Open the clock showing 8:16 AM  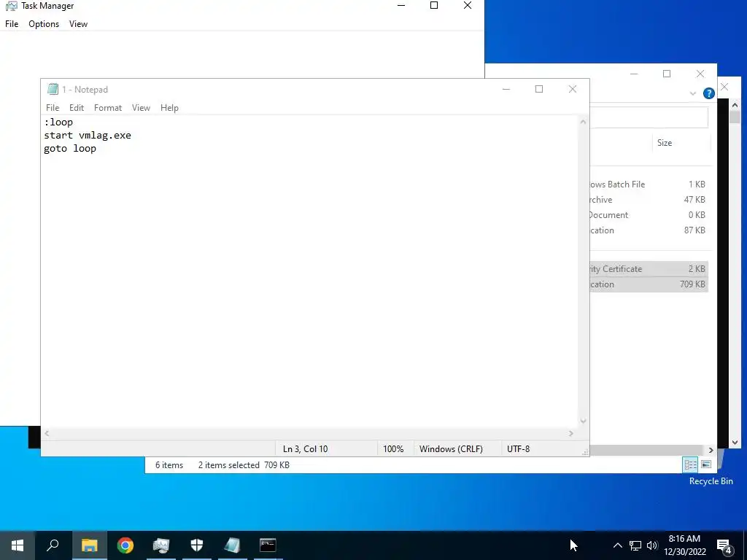(684, 545)
